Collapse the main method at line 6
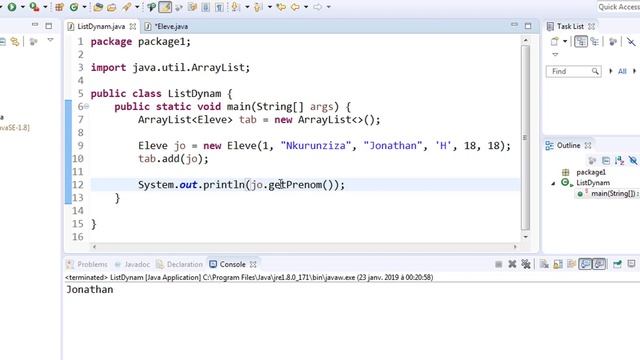The image size is (640, 360). pyautogui.click(x=87, y=107)
